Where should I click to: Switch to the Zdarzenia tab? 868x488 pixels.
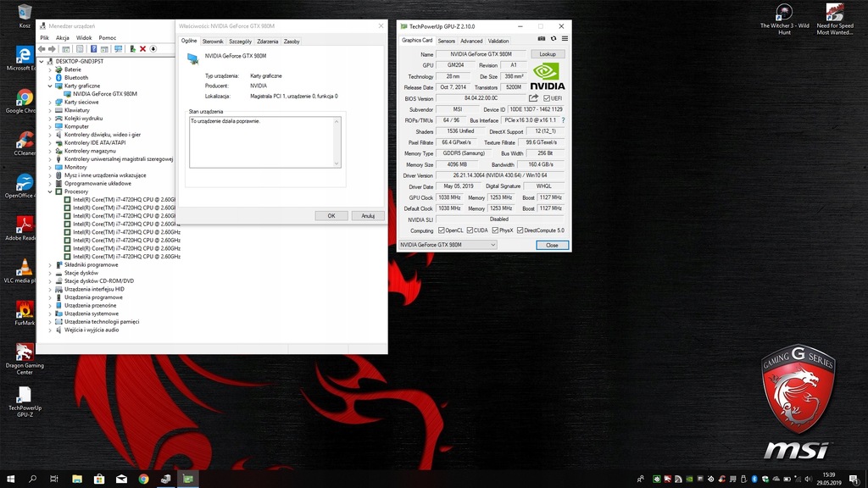click(x=268, y=42)
